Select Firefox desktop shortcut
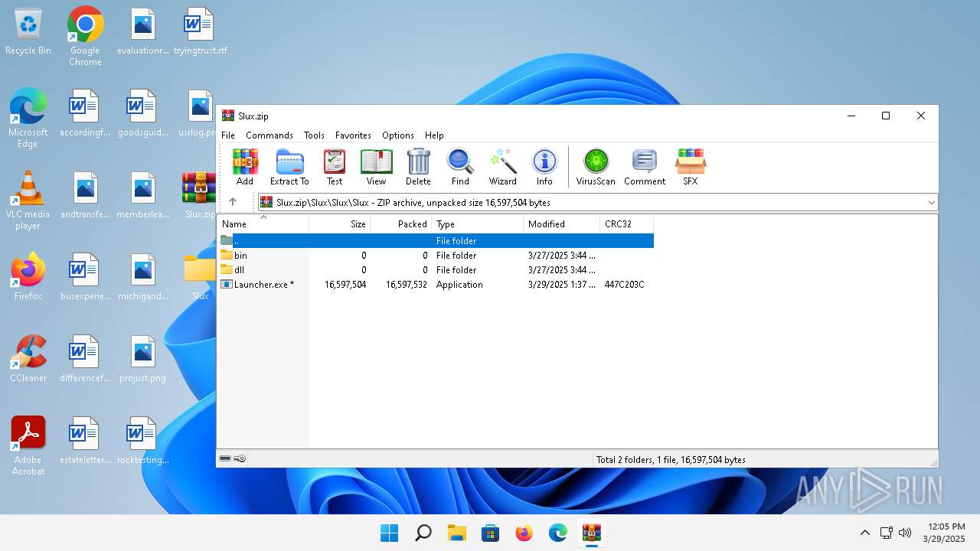980x551 pixels. point(28,276)
